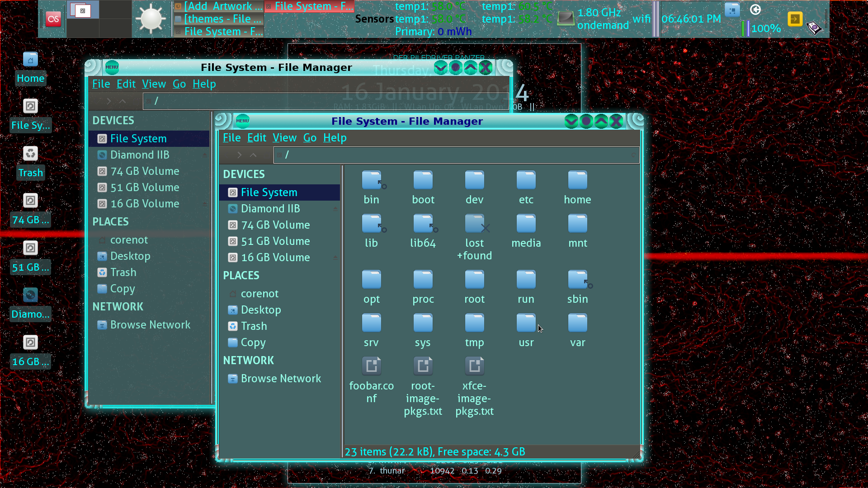
Task: Click Browse Network in front sidebar
Action: [279, 379]
